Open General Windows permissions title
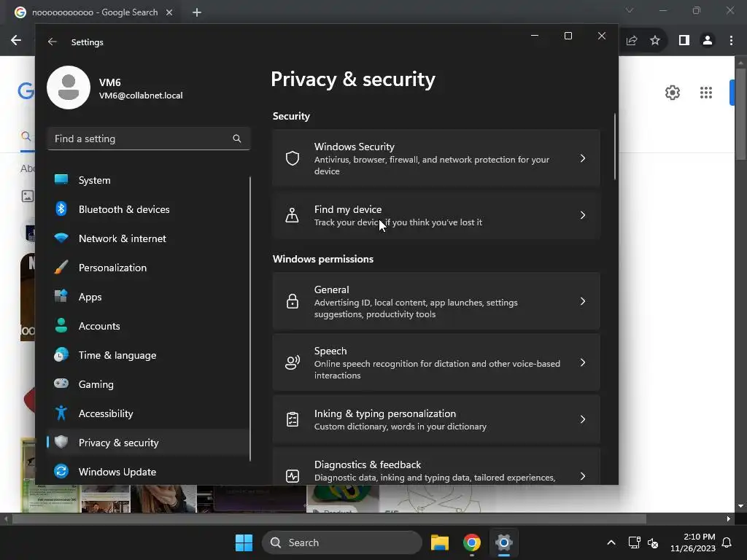This screenshot has height=560, width=747. (332, 289)
